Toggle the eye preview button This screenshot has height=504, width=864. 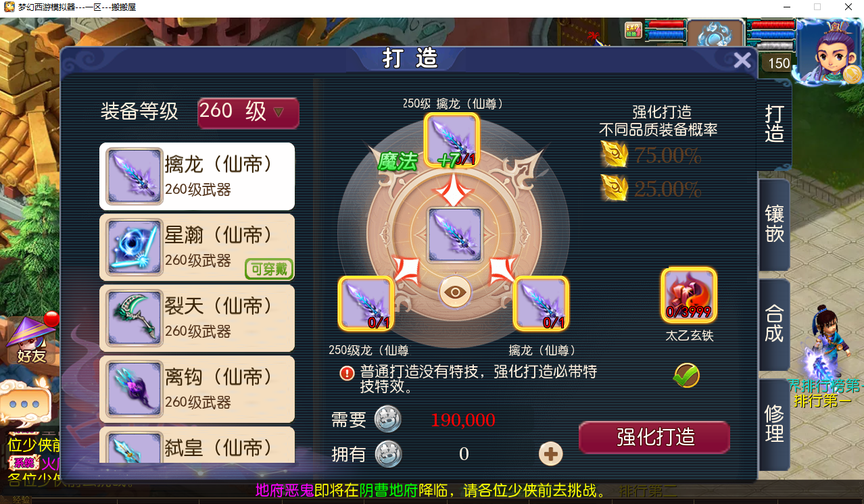pos(456,293)
